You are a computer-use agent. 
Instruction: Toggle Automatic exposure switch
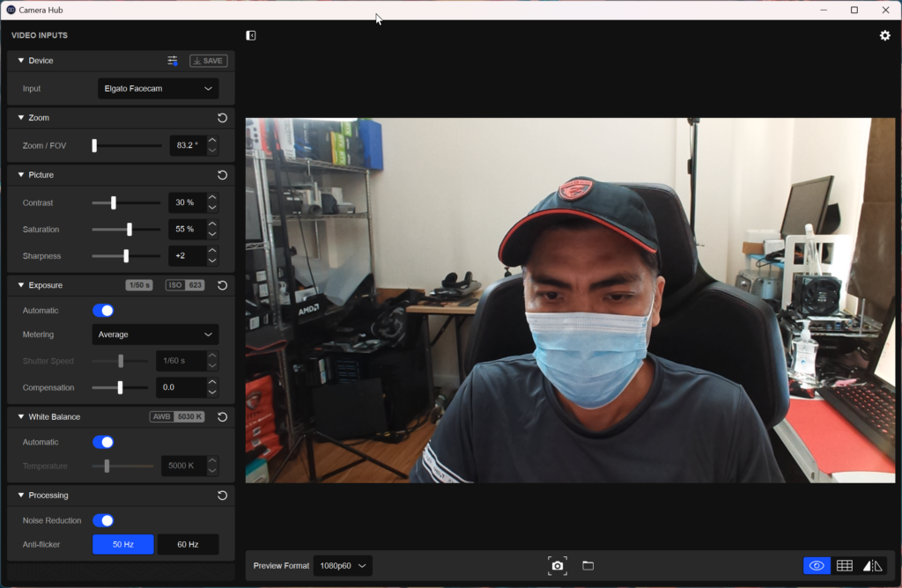[x=103, y=311]
